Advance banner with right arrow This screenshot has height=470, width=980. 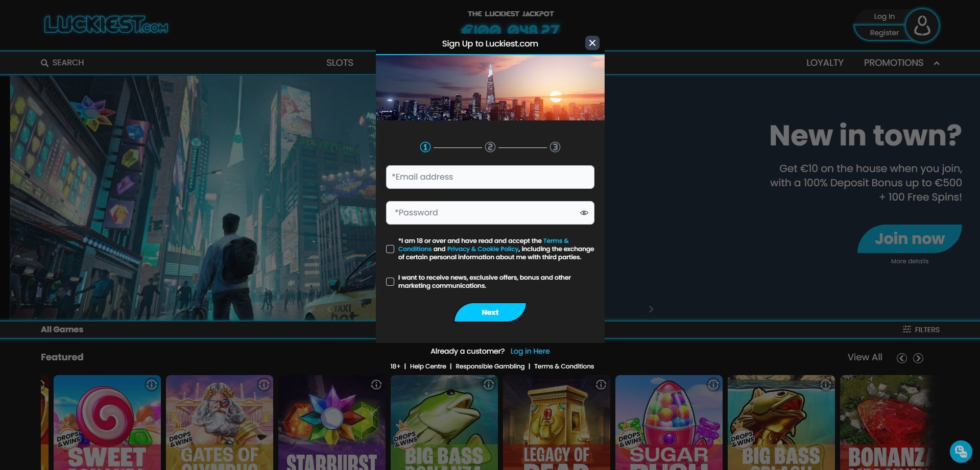tap(651, 309)
